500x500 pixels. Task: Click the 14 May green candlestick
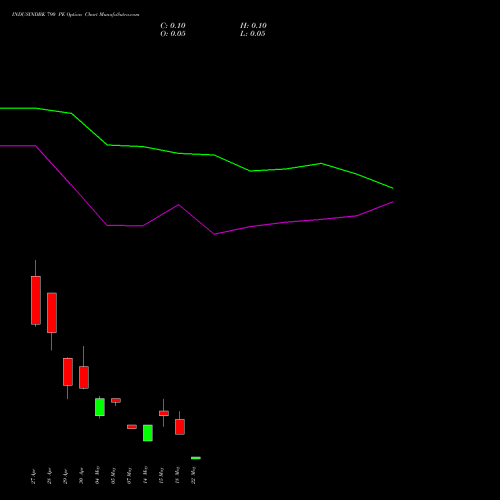click(148, 433)
